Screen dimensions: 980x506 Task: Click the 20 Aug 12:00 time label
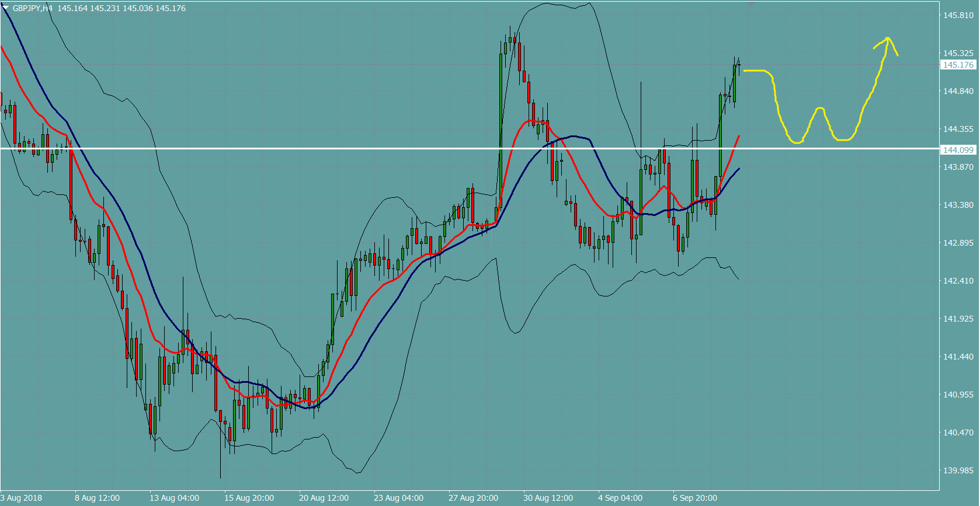point(324,498)
